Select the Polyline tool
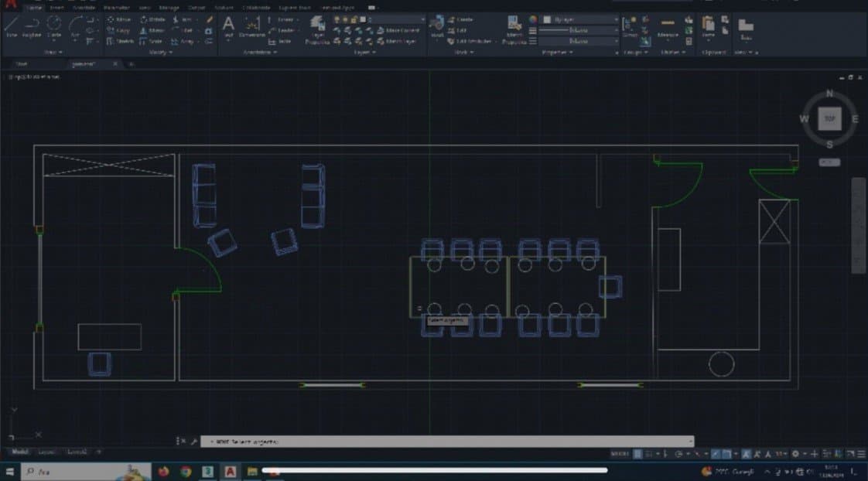 (32, 26)
